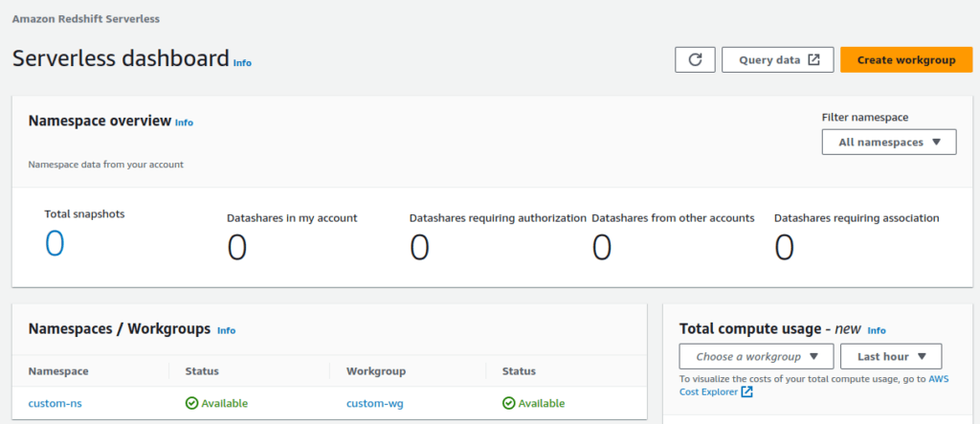Open Info next to Namespaces / Workgroups
The height and width of the screenshot is (424, 980).
click(x=226, y=330)
